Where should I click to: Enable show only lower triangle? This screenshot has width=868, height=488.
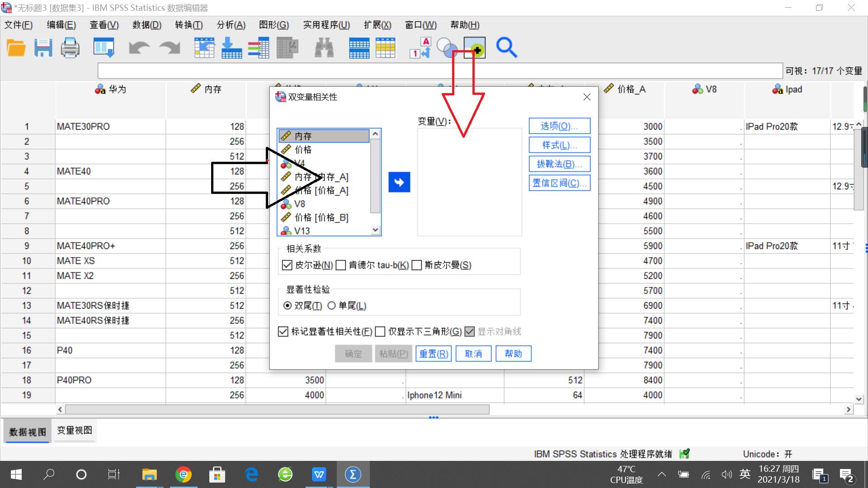[x=380, y=332]
